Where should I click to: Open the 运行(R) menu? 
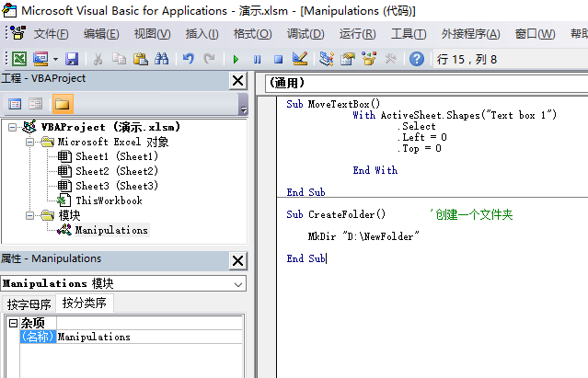tap(357, 34)
